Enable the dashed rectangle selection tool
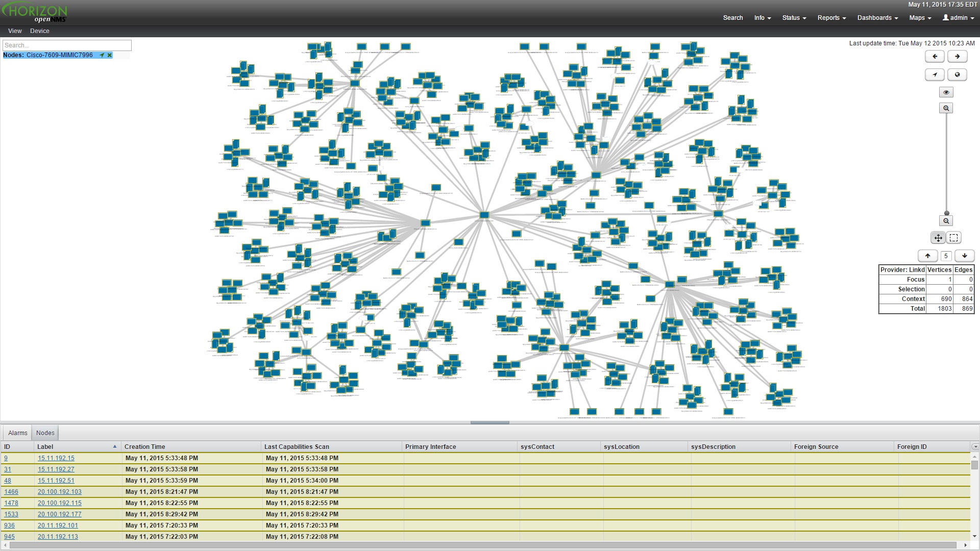The height and width of the screenshot is (551, 980). (x=953, y=238)
